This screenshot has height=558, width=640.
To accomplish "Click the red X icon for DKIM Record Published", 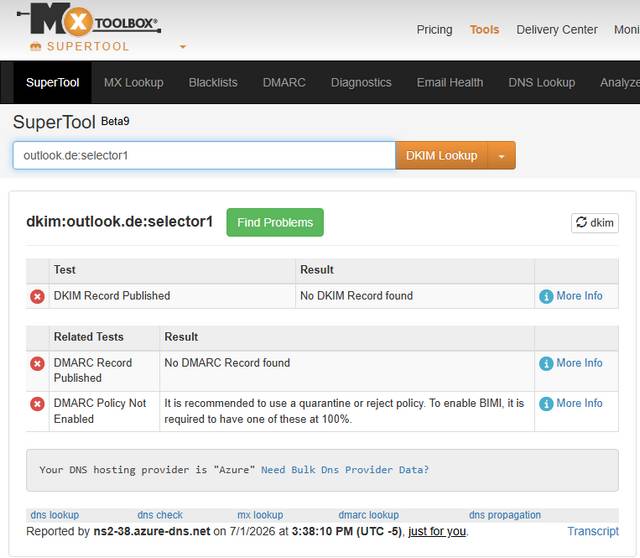I will tap(37, 296).
